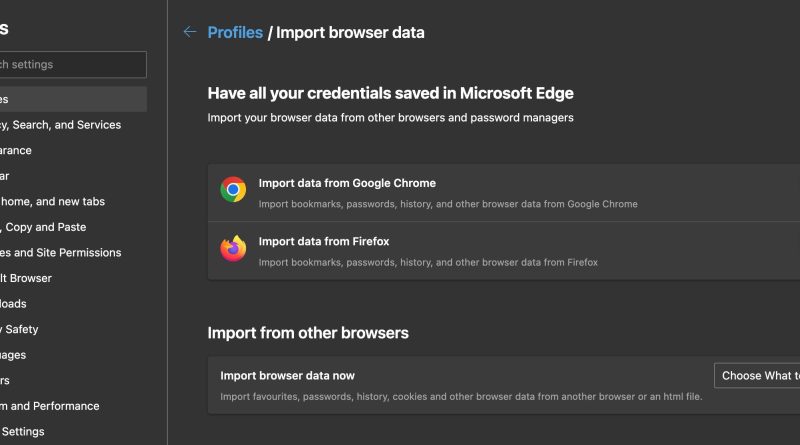This screenshot has height=445, width=800.
Task: Click the back arrow beside Profiles
Action: 190,32
